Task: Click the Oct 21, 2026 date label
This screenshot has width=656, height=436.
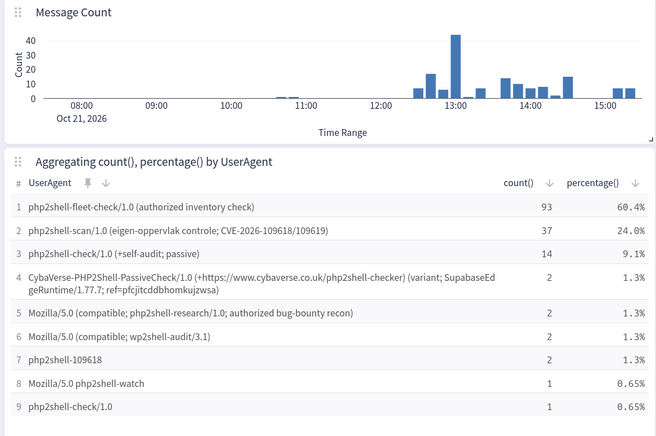Action: click(82, 119)
